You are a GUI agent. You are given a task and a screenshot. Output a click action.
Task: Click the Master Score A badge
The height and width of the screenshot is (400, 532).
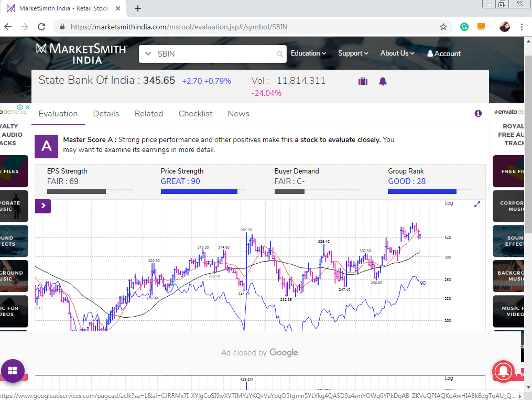coord(47,146)
